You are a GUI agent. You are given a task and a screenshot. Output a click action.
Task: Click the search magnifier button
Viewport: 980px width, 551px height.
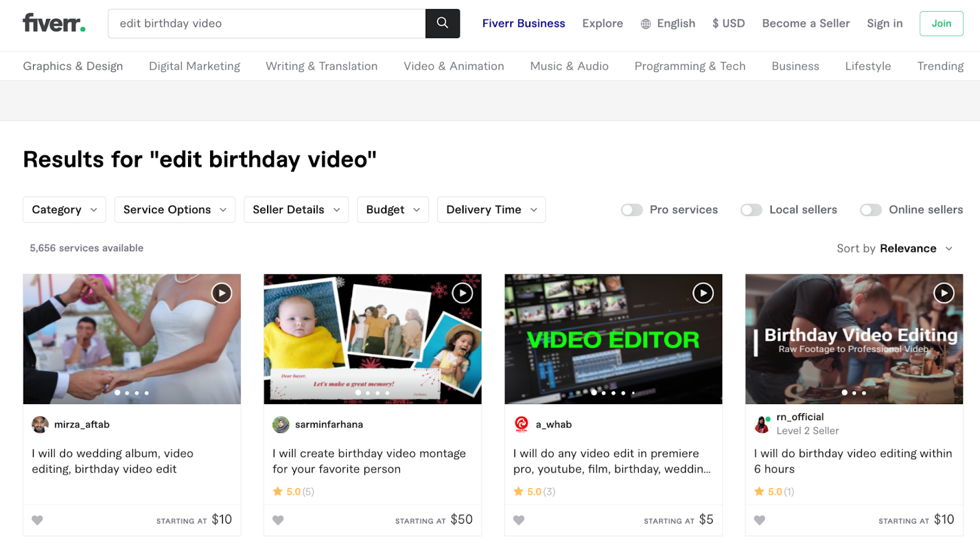[x=442, y=23]
